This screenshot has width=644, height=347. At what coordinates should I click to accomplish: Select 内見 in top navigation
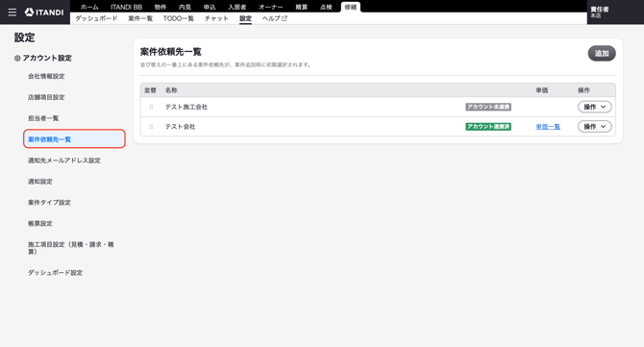pos(185,7)
